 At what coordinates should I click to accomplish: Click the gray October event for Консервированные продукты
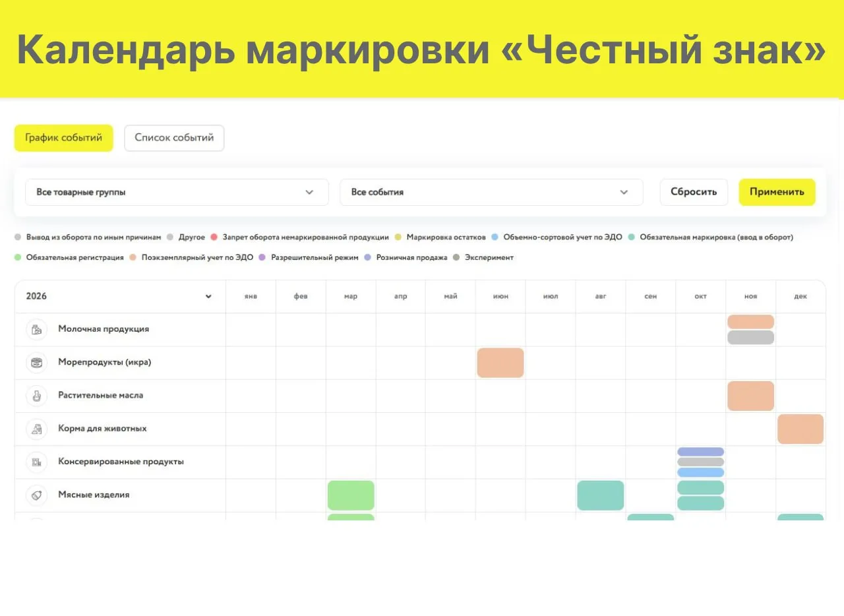tap(700, 462)
